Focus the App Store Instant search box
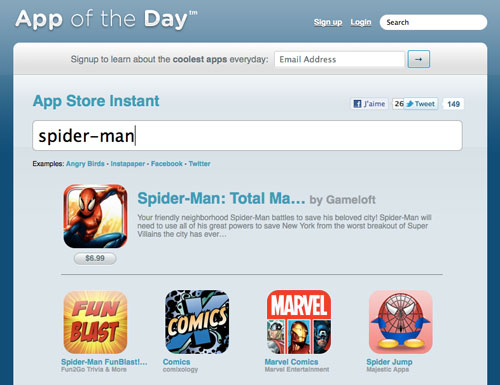Screen dimensions: 500x385 click(x=247, y=136)
